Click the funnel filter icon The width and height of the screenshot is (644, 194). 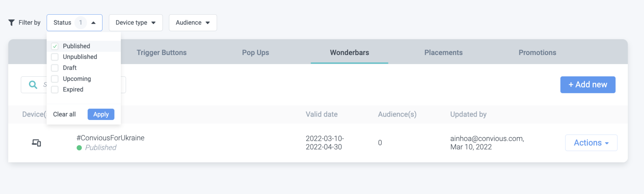pos(11,23)
